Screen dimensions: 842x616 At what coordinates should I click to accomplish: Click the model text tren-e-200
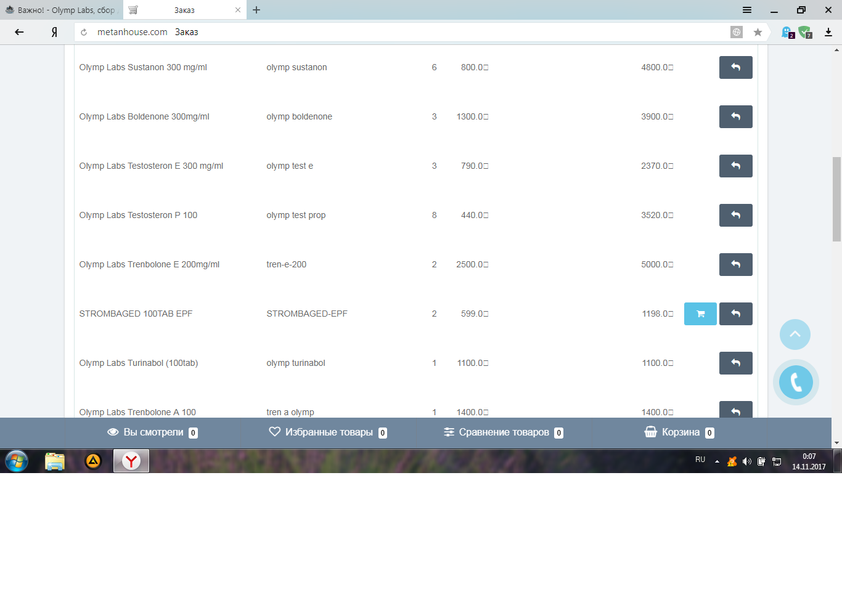click(x=286, y=264)
